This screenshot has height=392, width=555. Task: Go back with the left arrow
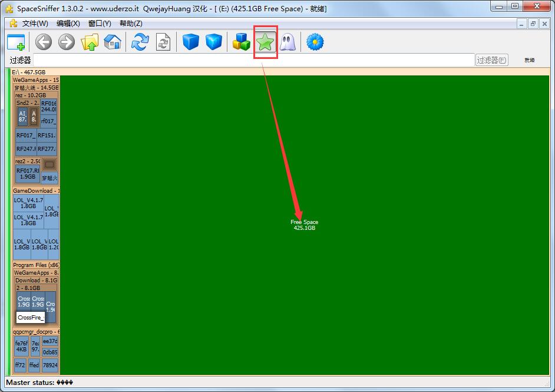click(44, 42)
